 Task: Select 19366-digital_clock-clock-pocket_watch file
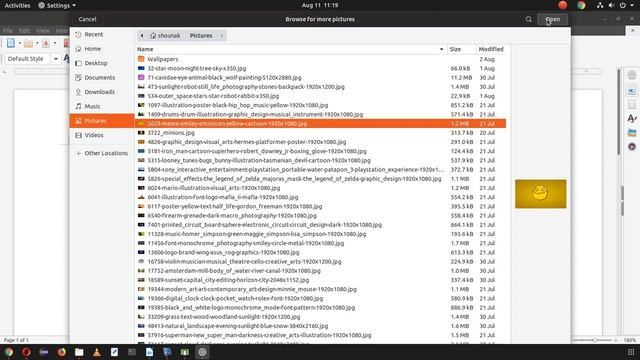(320, 298)
